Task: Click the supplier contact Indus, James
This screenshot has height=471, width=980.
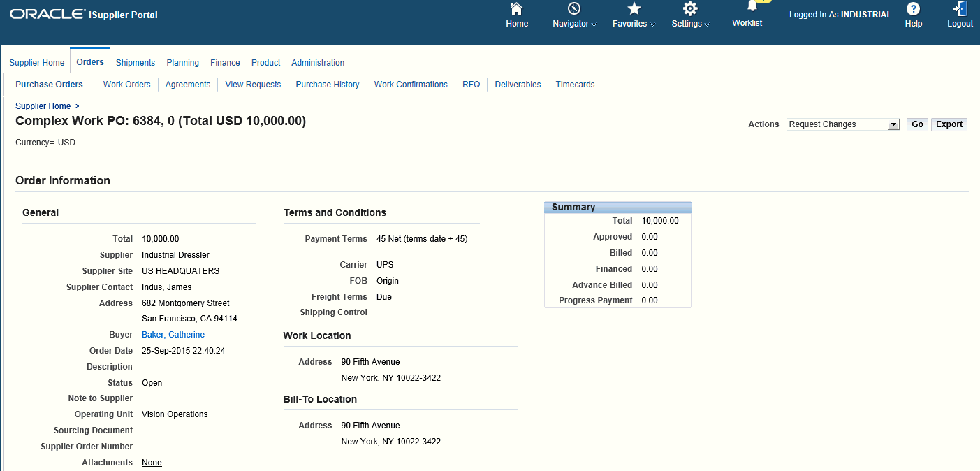Action: click(x=167, y=287)
